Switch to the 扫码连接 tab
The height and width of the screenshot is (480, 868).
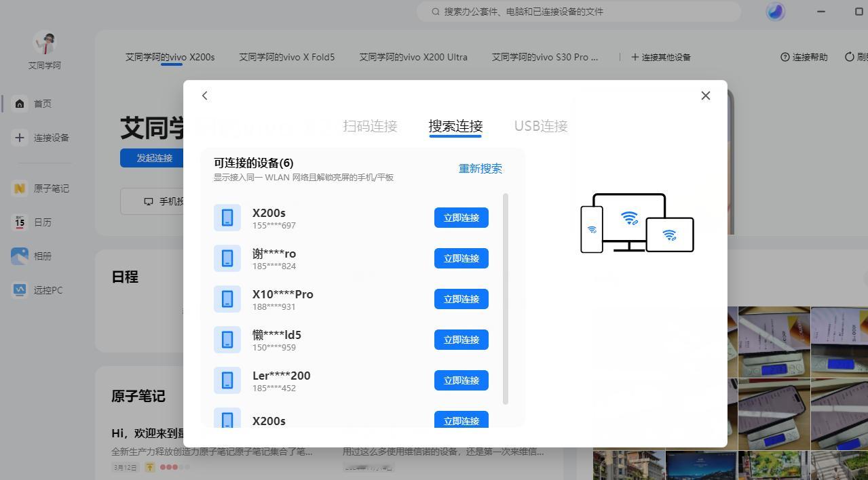coord(370,125)
